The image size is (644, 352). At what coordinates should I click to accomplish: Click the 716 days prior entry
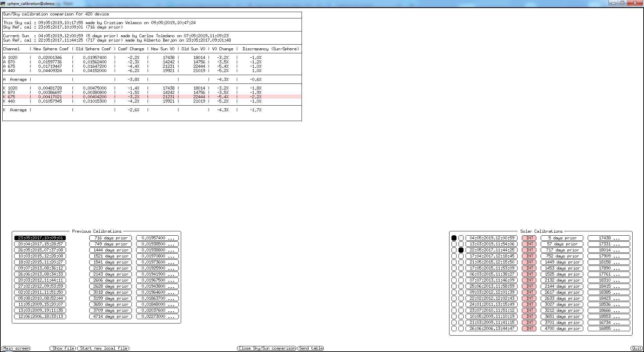pyautogui.click(x=110, y=238)
